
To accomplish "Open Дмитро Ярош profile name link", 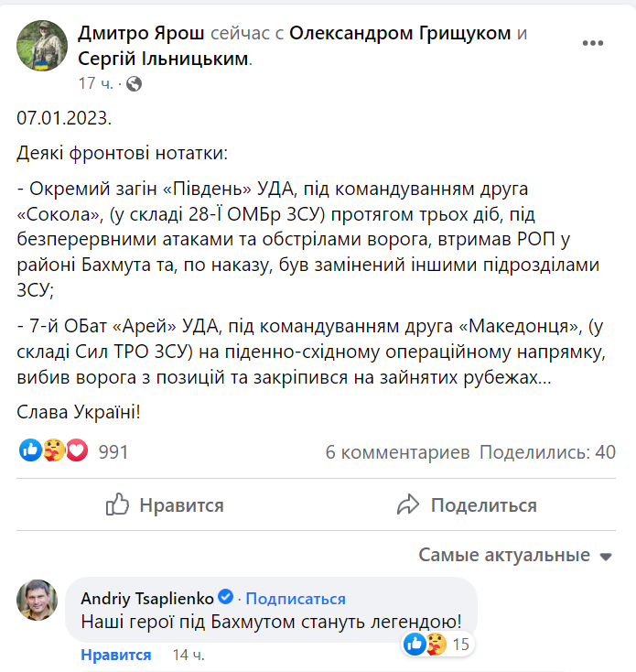I will pyautogui.click(x=142, y=34).
